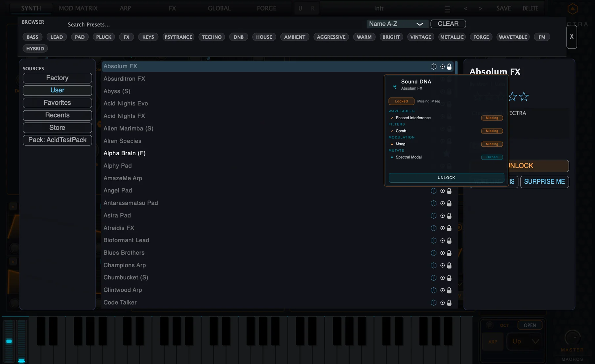
Task: Click the Search Presets input field
Action: [212, 24]
